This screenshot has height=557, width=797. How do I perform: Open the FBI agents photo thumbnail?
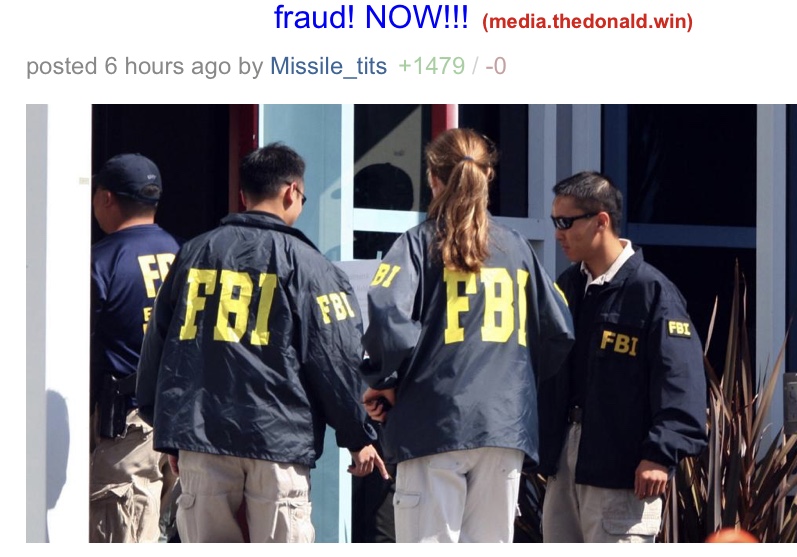[411, 323]
